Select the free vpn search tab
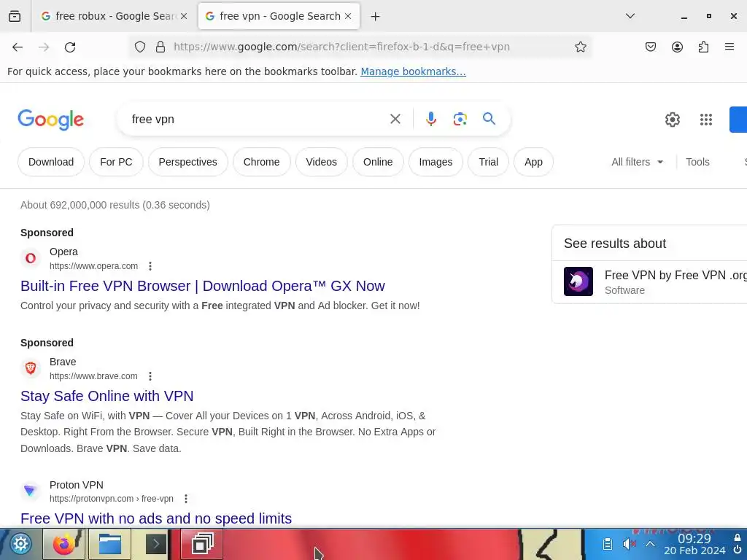Screen dimensions: 747x560 pos(279,16)
